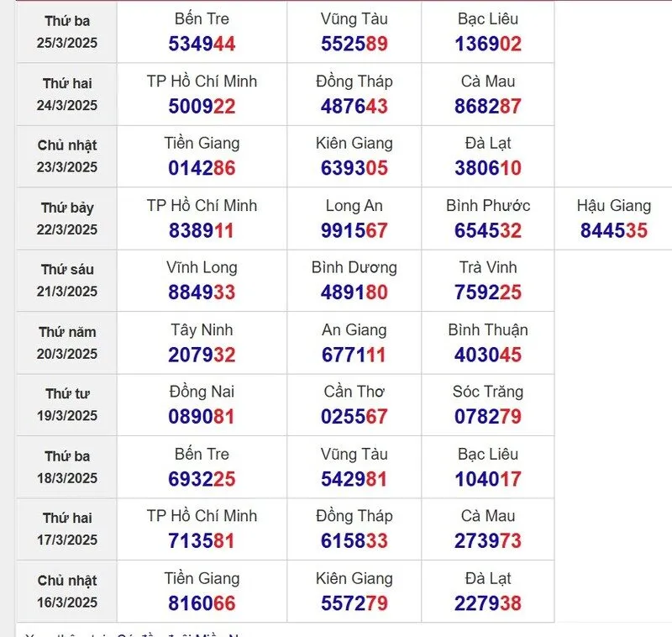Click the Tây Ninh result 207932
Image resolution: width=672 pixels, height=637 pixels.
[x=202, y=355]
